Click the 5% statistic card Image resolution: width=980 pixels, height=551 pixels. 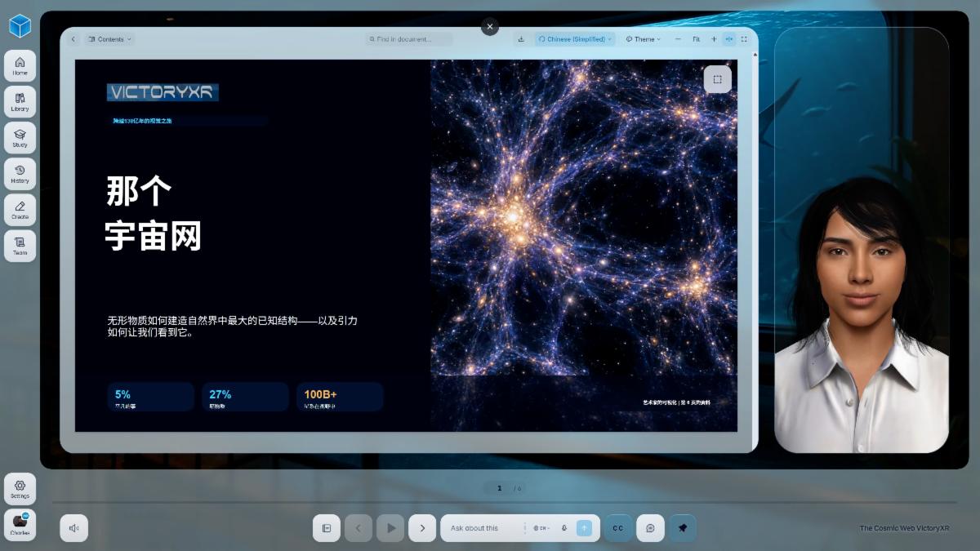pos(150,397)
